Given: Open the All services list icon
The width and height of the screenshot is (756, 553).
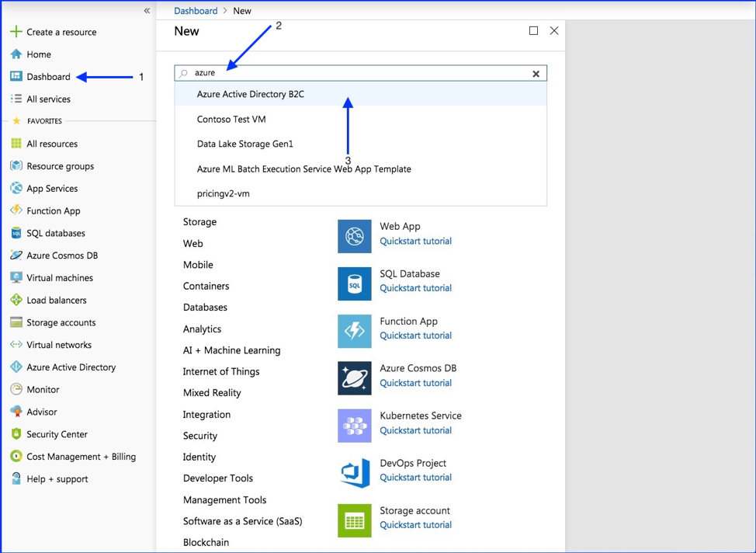Looking at the screenshot, I should coord(16,99).
